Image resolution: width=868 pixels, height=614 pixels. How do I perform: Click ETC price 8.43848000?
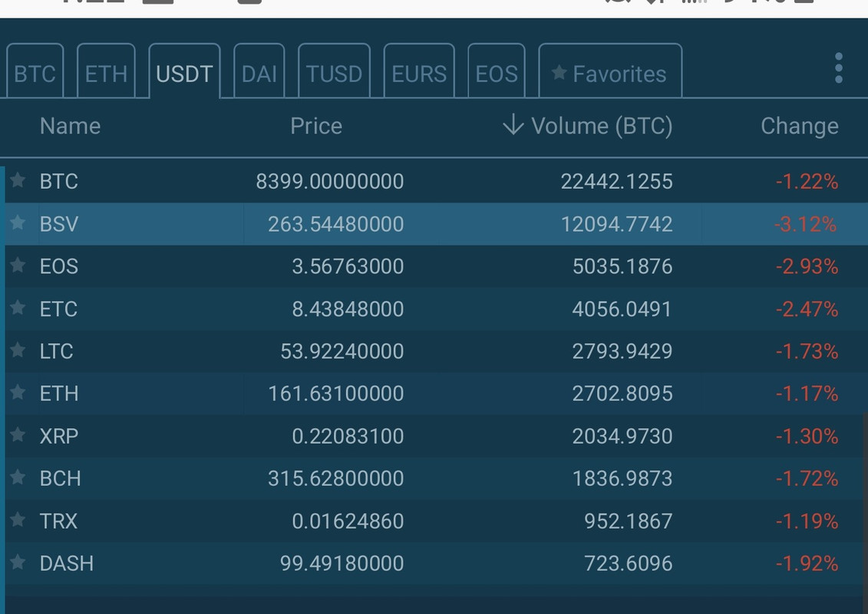point(348,309)
